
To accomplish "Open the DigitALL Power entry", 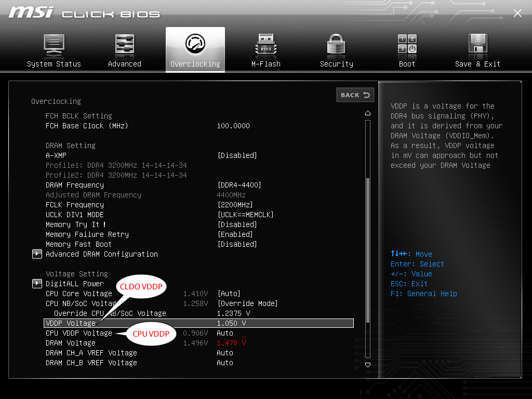I will (75, 284).
